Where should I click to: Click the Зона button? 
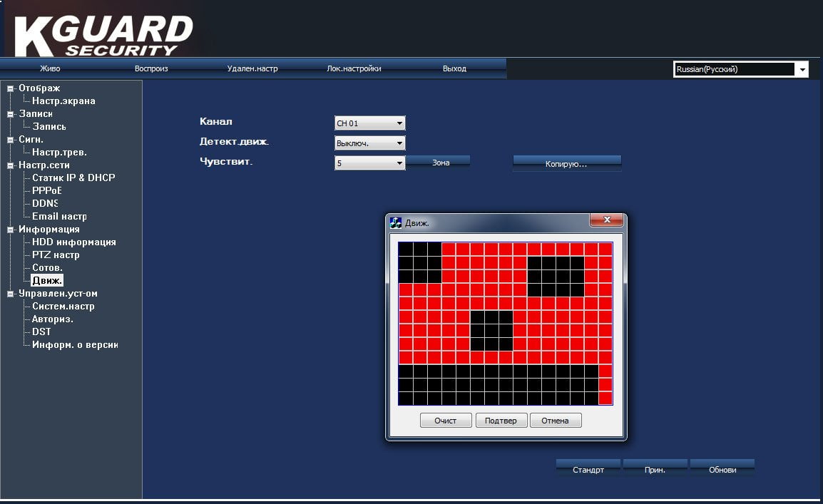click(440, 163)
